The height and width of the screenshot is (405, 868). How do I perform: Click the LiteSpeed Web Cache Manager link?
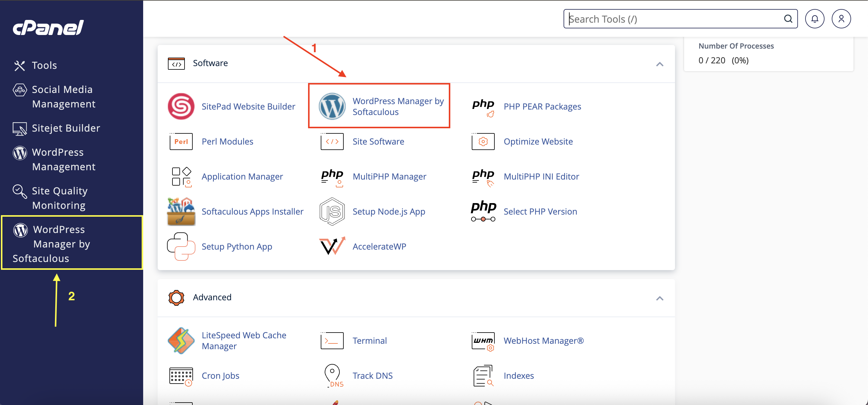tap(244, 341)
